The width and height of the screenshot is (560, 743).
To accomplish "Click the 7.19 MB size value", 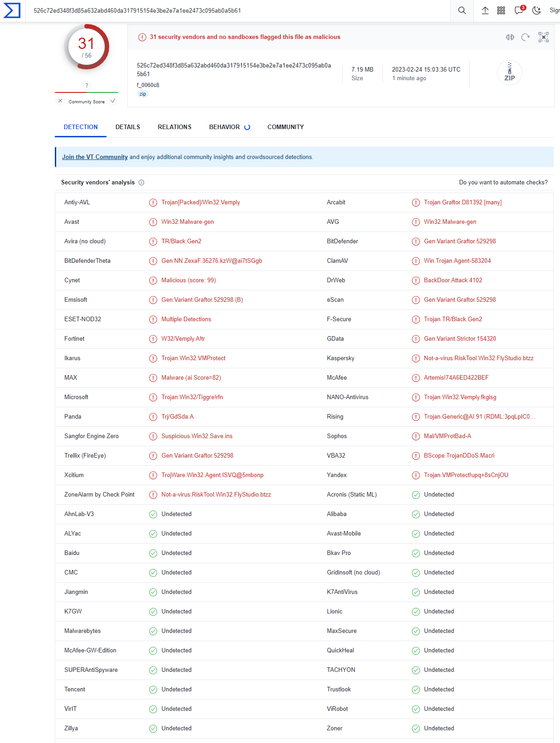I will 362,70.
